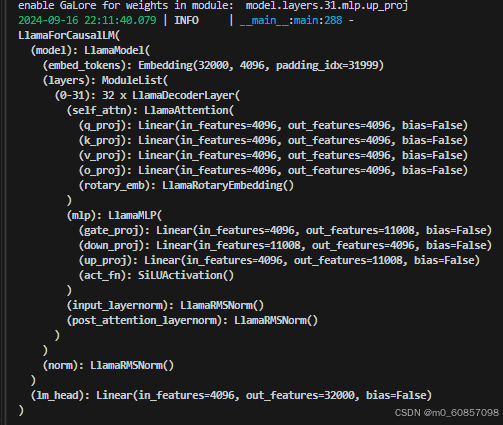The width and height of the screenshot is (503, 425).
Task: Click the act_fn SiLUActivation() line
Action: point(156,275)
